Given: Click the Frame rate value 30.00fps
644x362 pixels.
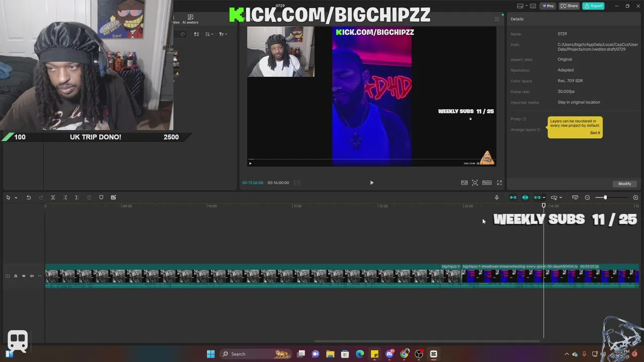Looking at the screenshot, I should coord(566,92).
